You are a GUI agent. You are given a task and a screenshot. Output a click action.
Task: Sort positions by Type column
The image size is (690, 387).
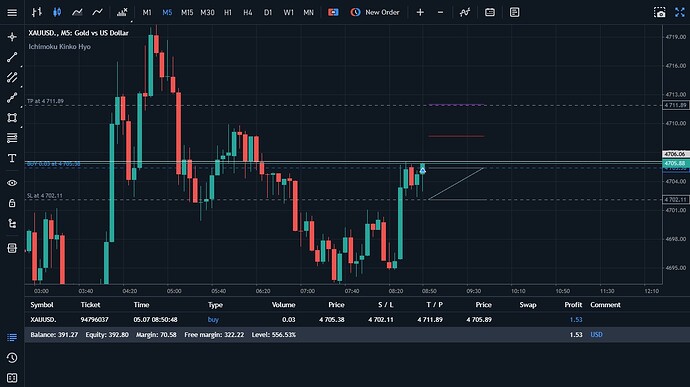pyautogui.click(x=215, y=305)
